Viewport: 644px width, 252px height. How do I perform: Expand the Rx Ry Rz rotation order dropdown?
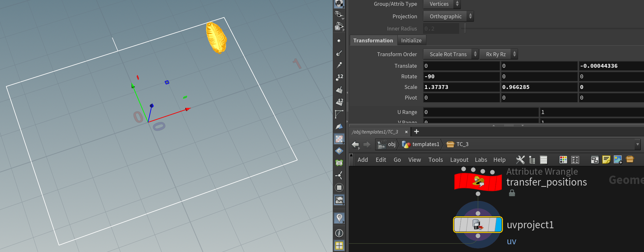point(498,54)
